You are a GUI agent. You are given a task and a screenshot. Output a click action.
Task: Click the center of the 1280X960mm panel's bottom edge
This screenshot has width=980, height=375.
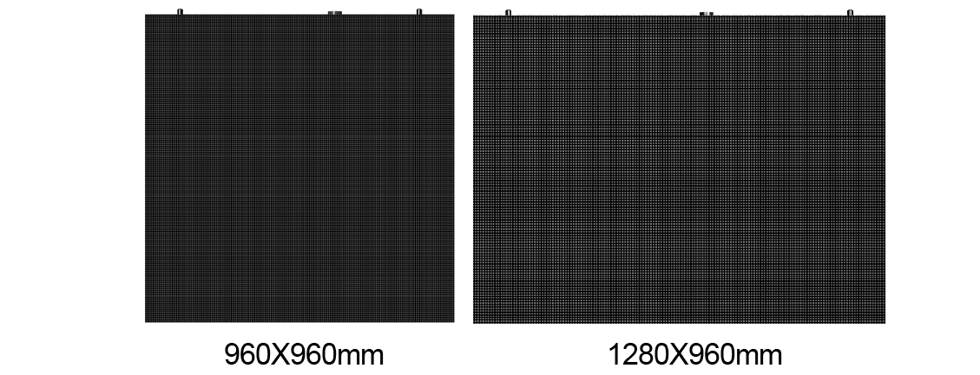pyautogui.click(x=679, y=321)
